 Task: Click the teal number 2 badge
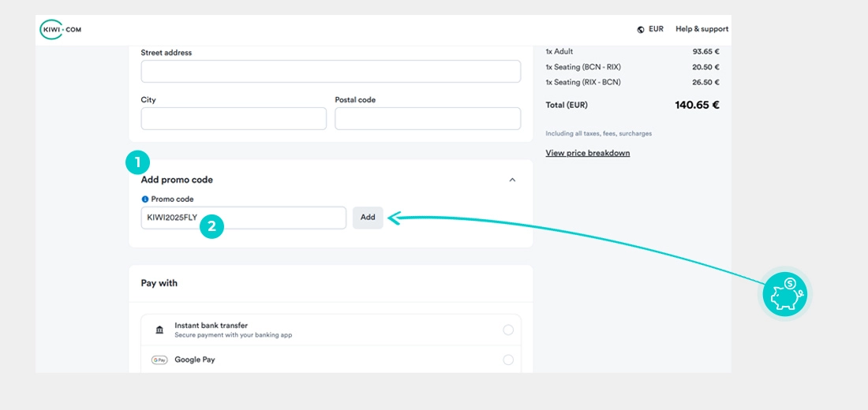(x=211, y=226)
